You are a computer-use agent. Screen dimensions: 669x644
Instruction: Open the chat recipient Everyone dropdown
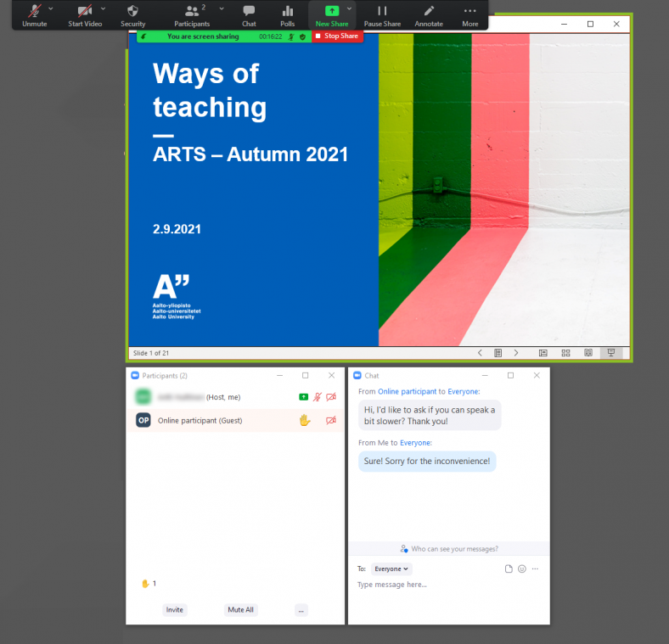click(391, 568)
